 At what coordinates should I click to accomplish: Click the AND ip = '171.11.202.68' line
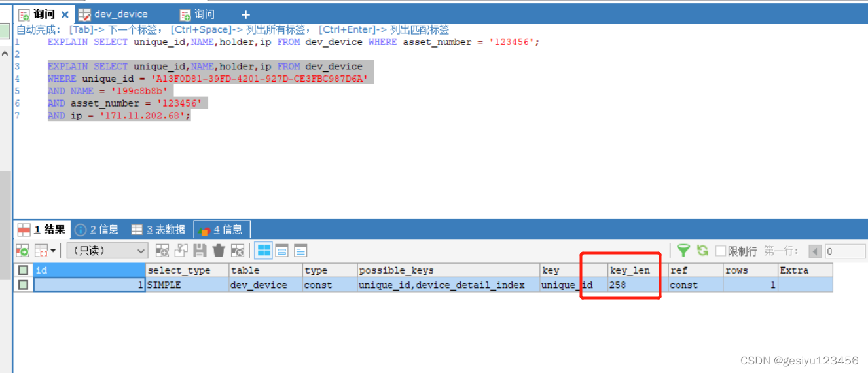pos(118,116)
